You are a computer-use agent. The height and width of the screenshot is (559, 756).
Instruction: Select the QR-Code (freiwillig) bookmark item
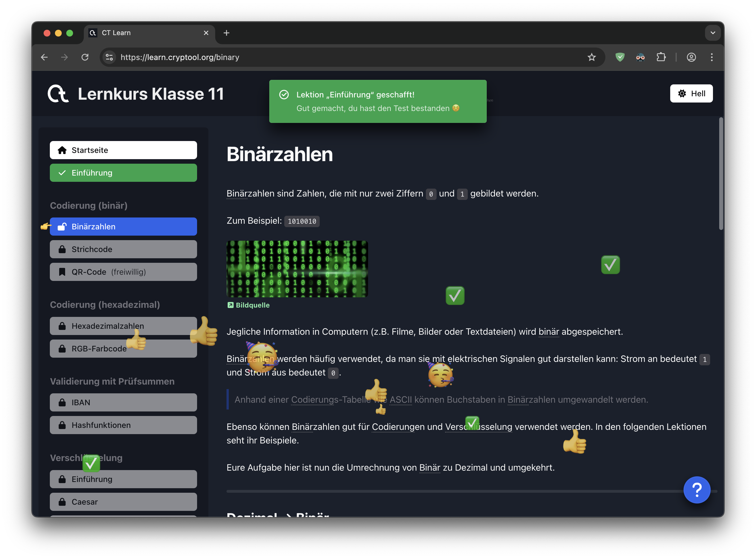pyautogui.click(x=123, y=272)
